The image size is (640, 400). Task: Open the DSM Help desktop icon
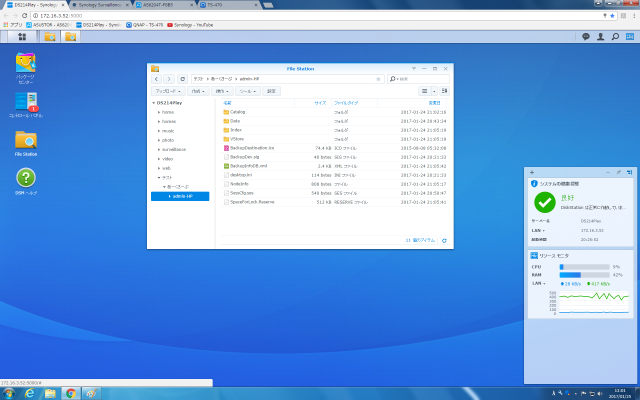(x=25, y=178)
